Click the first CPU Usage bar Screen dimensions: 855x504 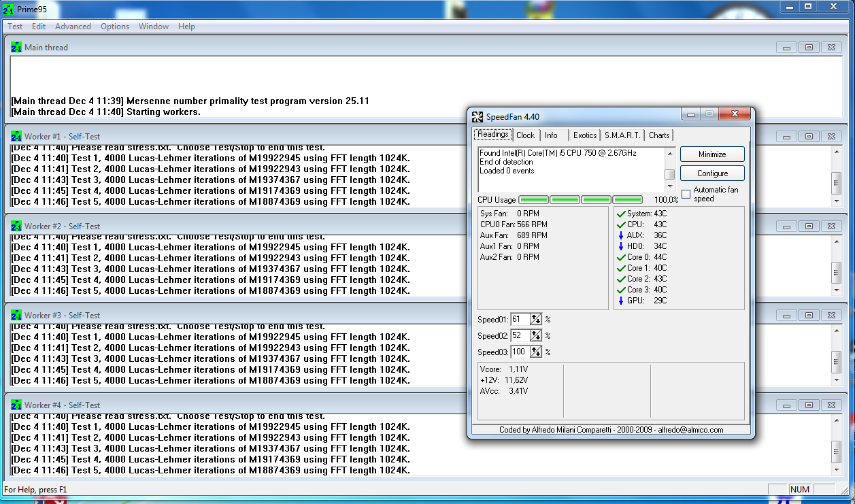click(534, 199)
